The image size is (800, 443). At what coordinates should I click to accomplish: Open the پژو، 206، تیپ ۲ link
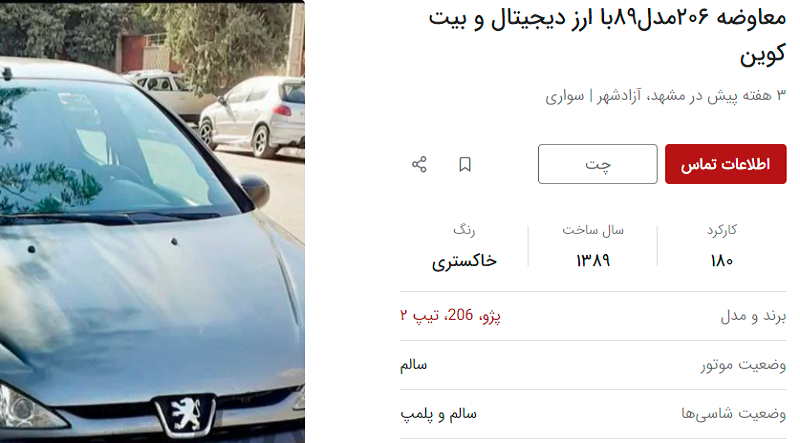451,316
